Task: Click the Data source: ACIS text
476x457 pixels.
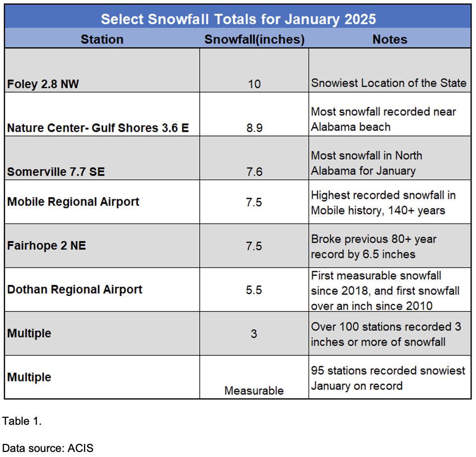Action: coord(48,448)
